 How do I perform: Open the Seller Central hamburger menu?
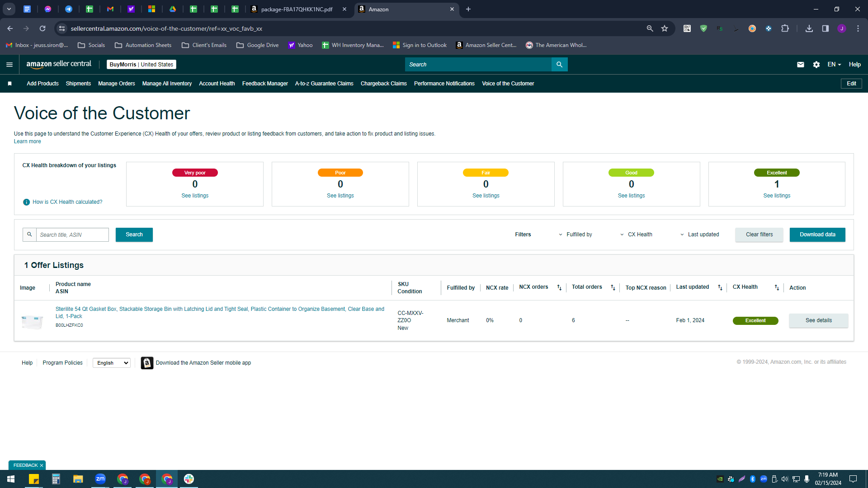pyautogui.click(x=9, y=65)
